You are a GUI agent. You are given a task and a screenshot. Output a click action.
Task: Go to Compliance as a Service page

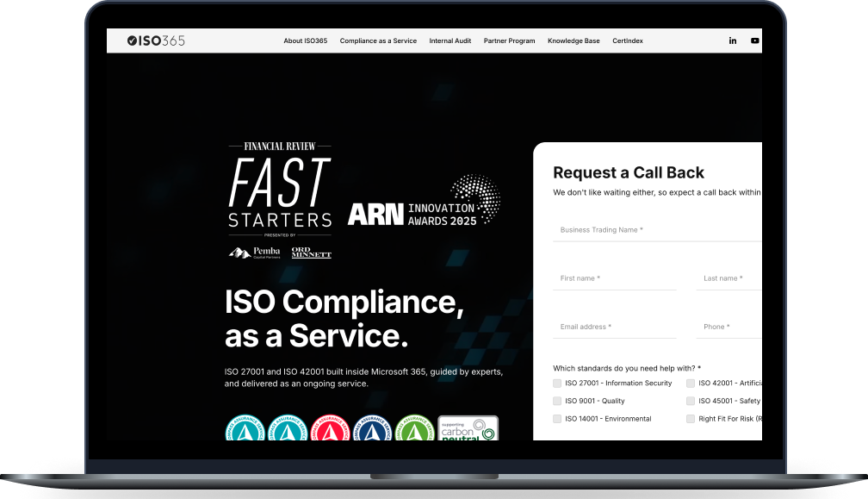378,41
